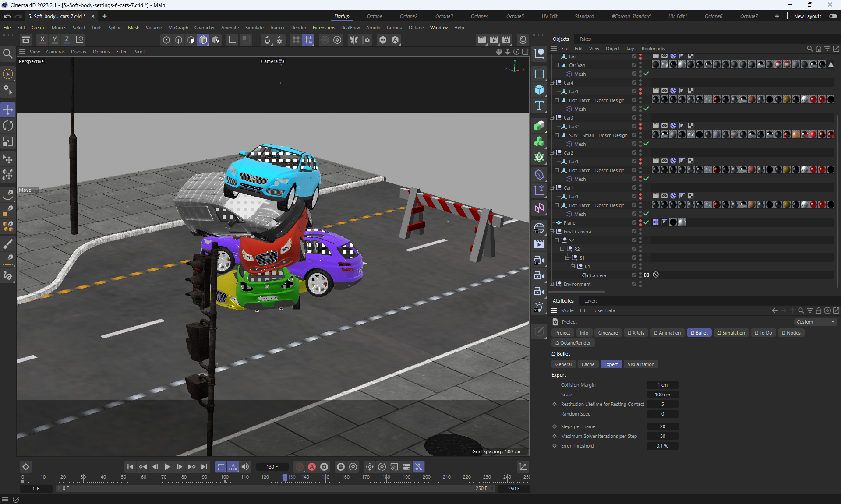Viewport: 841px width, 504px height.
Task: Select the Scale tool in left toolbar
Action: 8,141
